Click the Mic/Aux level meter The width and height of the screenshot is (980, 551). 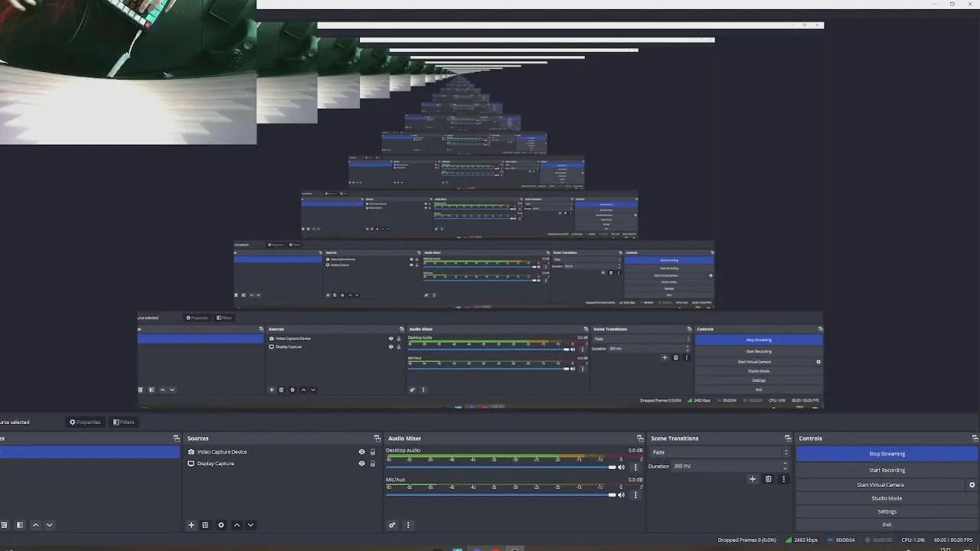point(514,487)
